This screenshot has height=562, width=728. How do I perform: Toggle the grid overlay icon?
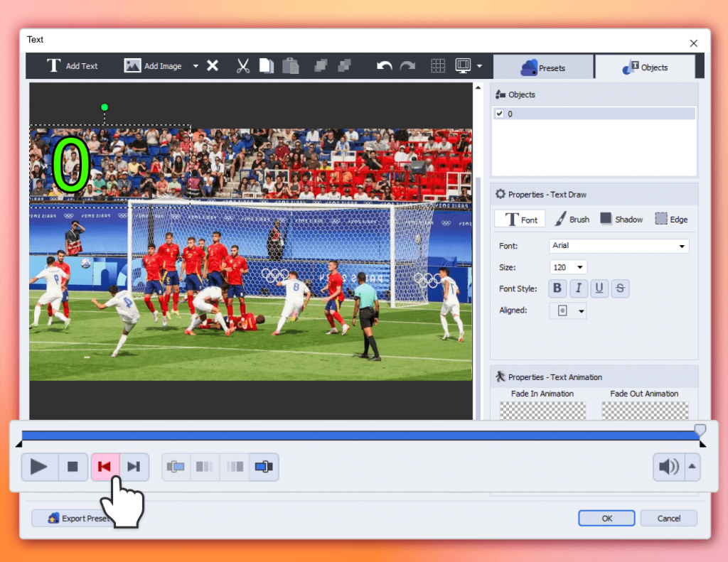click(439, 66)
